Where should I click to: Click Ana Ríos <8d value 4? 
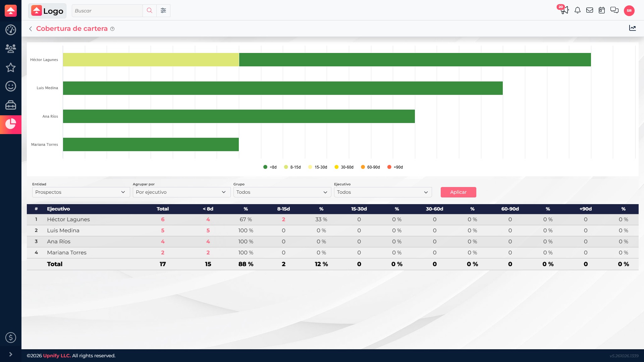click(x=208, y=242)
